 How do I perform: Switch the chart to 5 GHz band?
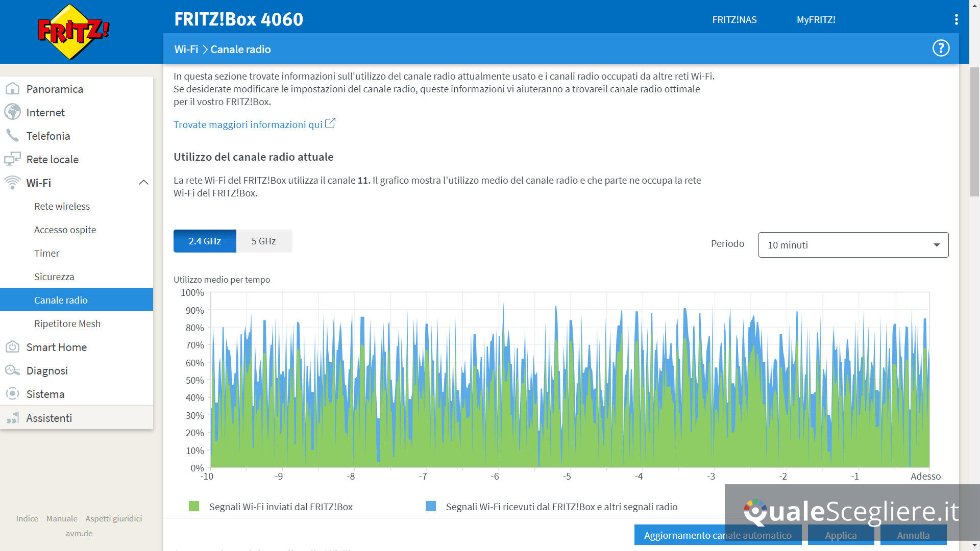[x=264, y=241]
